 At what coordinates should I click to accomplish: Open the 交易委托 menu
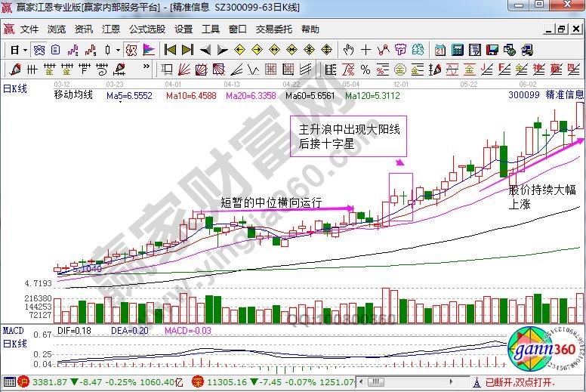(x=273, y=29)
